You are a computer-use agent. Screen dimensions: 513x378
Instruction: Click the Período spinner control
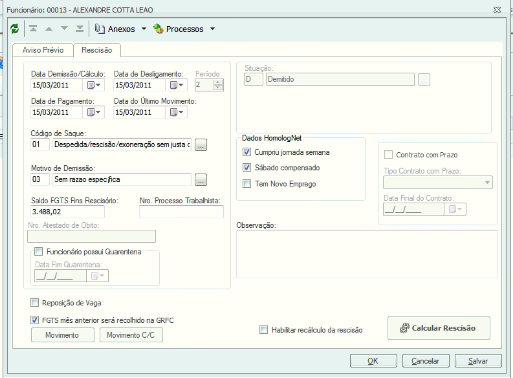[218, 85]
